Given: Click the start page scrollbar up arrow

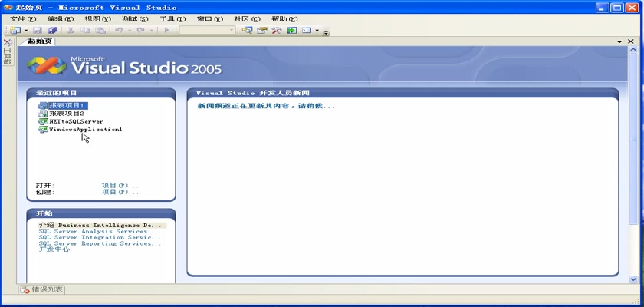Looking at the screenshot, I should click(632, 50).
